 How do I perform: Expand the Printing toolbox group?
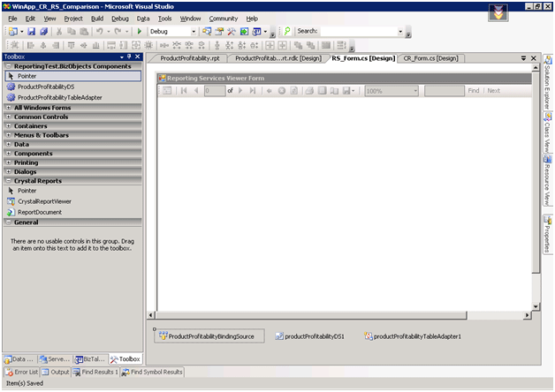(x=9, y=162)
